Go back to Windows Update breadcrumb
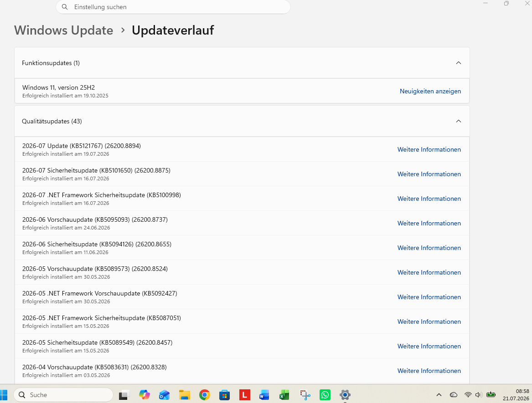Viewport: 532px width, 403px height. tap(63, 30)
